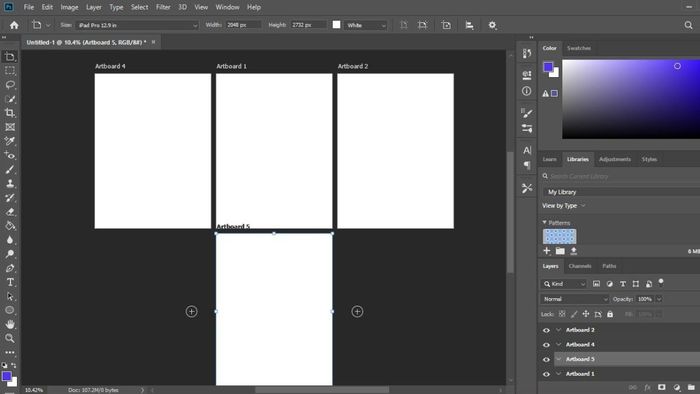Select the Brush tool
The width and height of the screenshot is (700, 394).
tap(10, 170)
